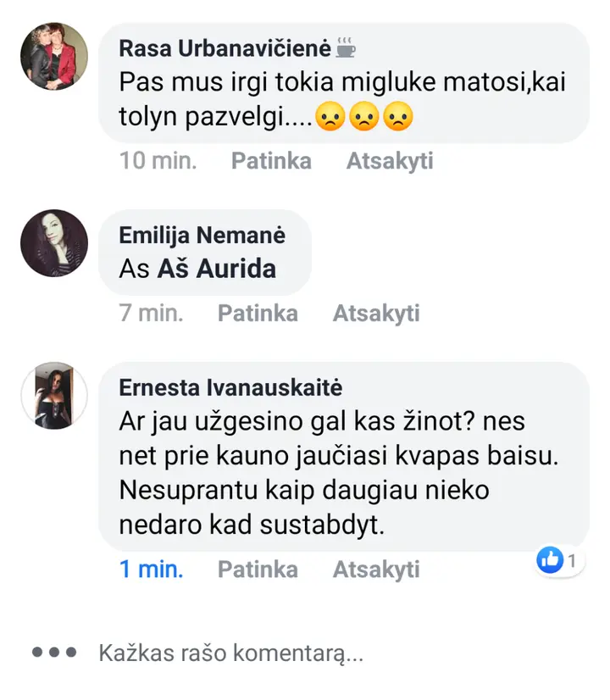This screenshot has width=610, height=700.
Task: Open the tagged Aš Aurida profile link
Action: click(217, 269)
